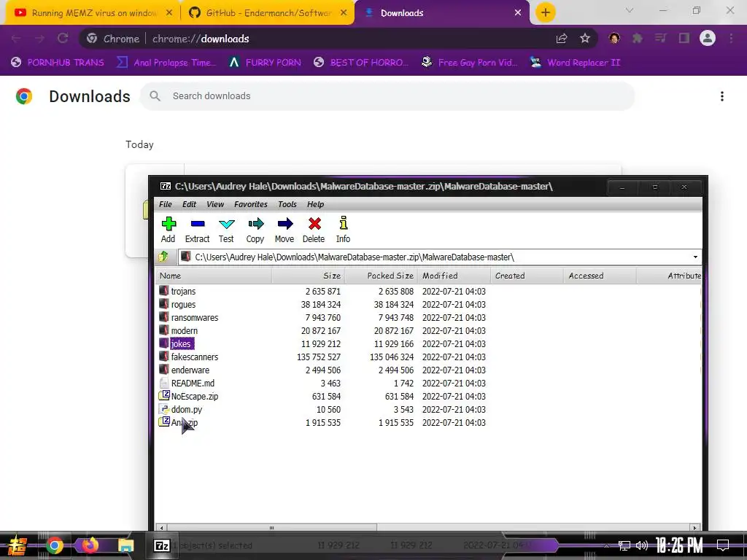Open a new Chrome tab

tap(546, 13)
